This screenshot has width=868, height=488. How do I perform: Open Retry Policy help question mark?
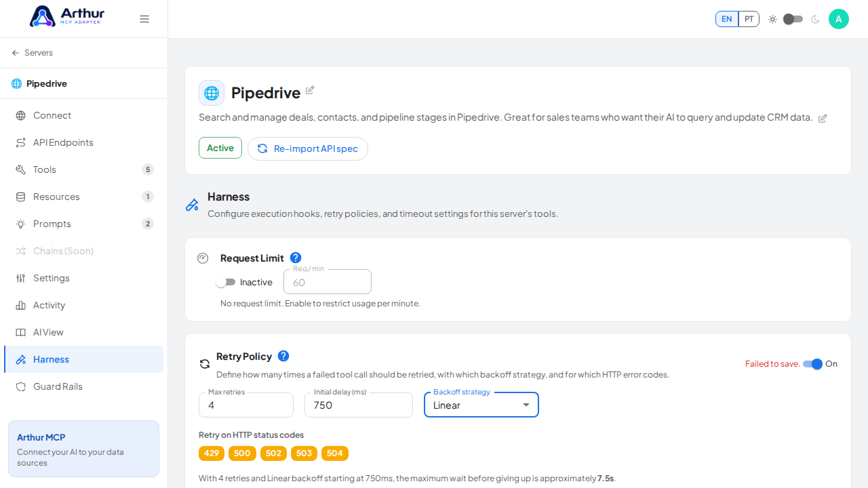pos(283,356)
